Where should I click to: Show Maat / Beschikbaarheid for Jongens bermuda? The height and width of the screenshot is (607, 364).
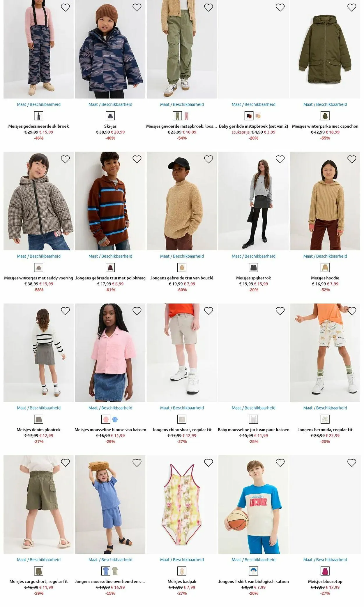click(x=325, y=408)
